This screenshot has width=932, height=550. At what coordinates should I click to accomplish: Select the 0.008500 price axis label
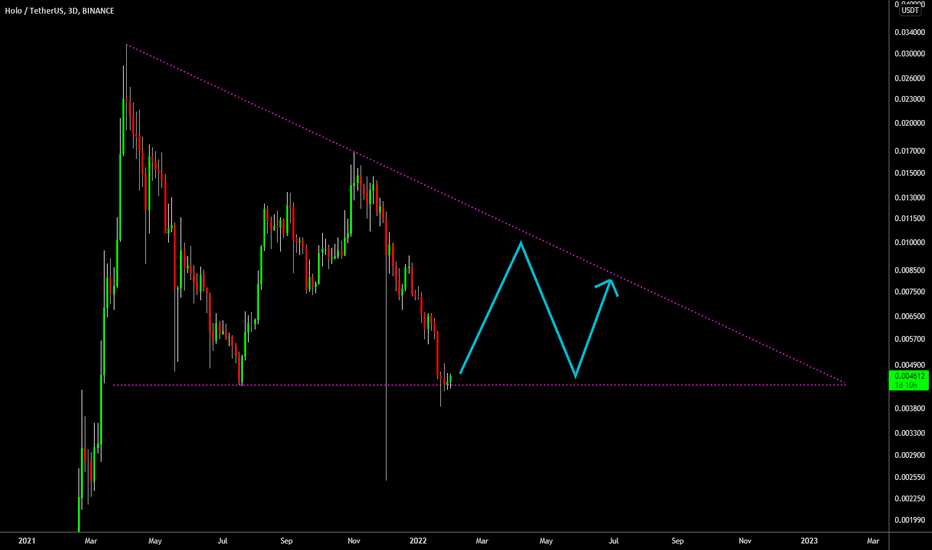910,270
